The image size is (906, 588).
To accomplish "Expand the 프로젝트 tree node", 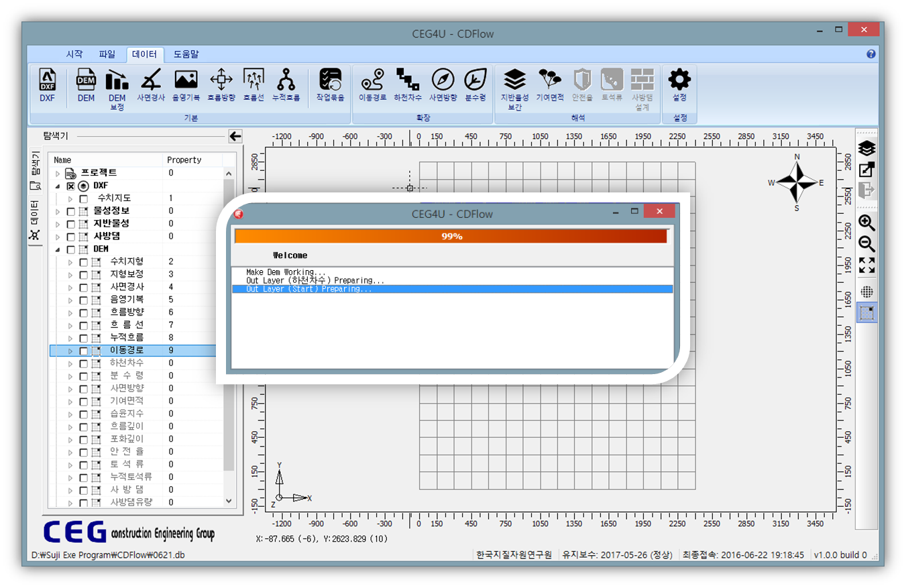I will 58,174.
